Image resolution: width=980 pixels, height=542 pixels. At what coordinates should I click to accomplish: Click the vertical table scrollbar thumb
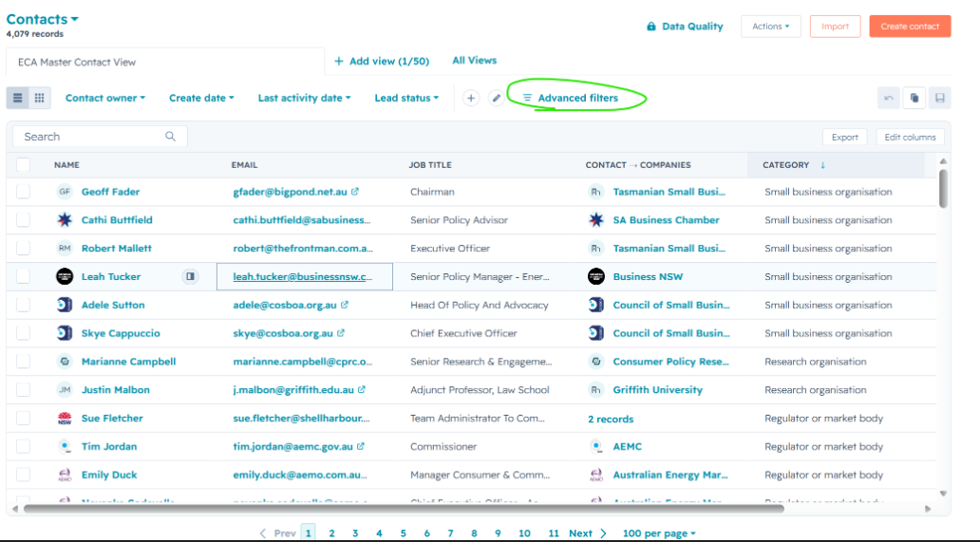pos(943,188)
